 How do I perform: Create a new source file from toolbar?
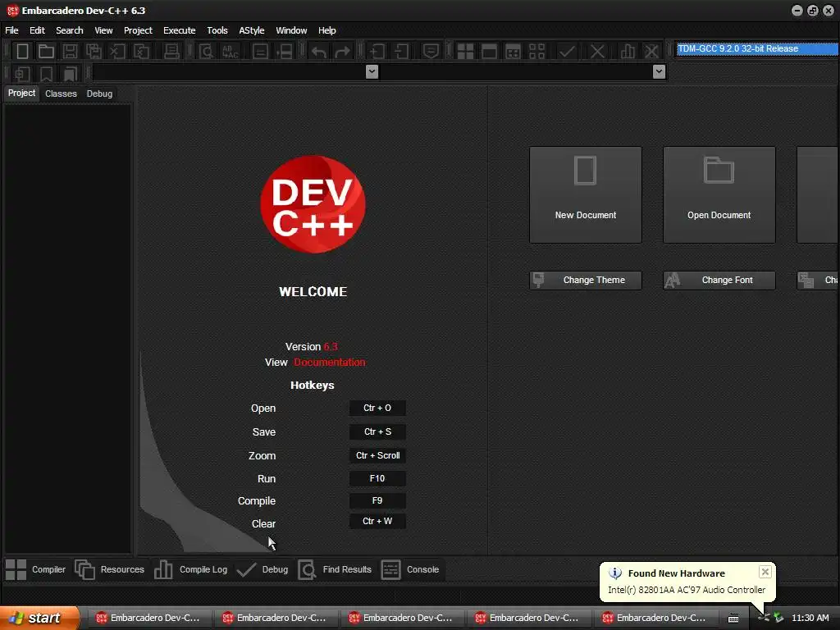(x=22, y=52)
